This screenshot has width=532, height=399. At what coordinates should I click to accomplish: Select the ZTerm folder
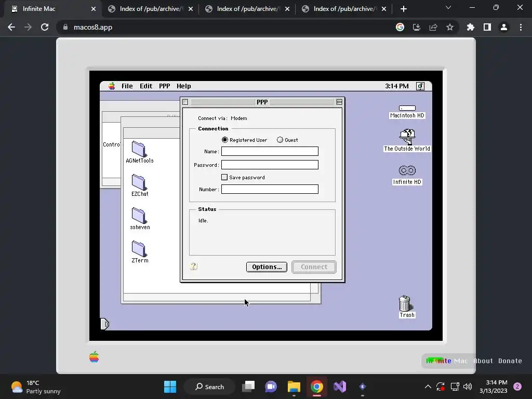[x=139, y=252]
